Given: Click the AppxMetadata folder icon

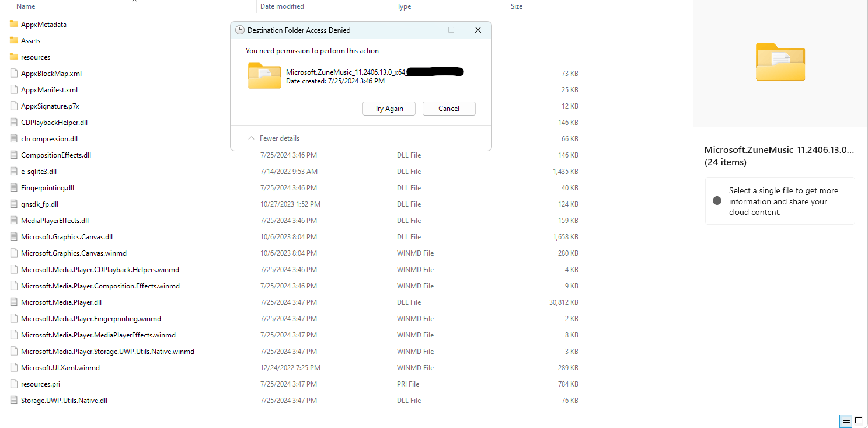Looking at the screenshot, I should 14,24.
